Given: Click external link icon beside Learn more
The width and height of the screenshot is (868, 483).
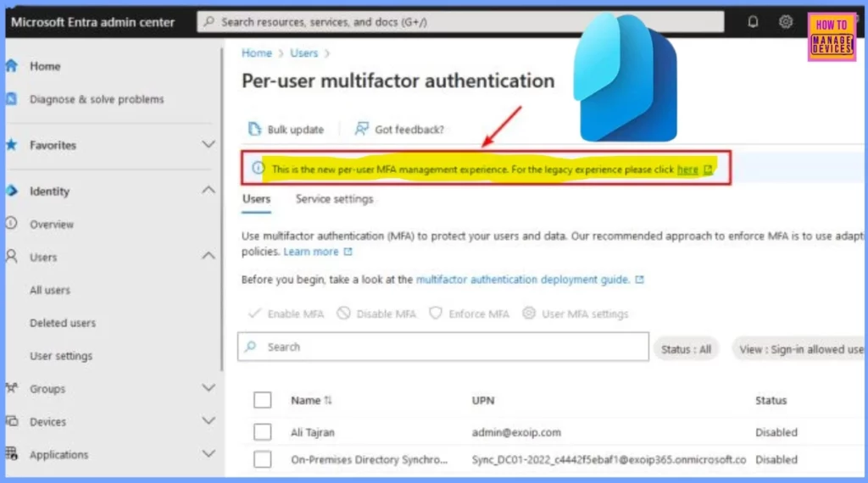Looking at the screenshot, I should pos(348,252).
